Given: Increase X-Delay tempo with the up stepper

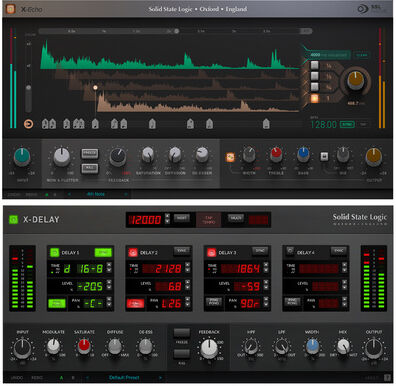Looking at the screenshot, I should click(167, 216).
